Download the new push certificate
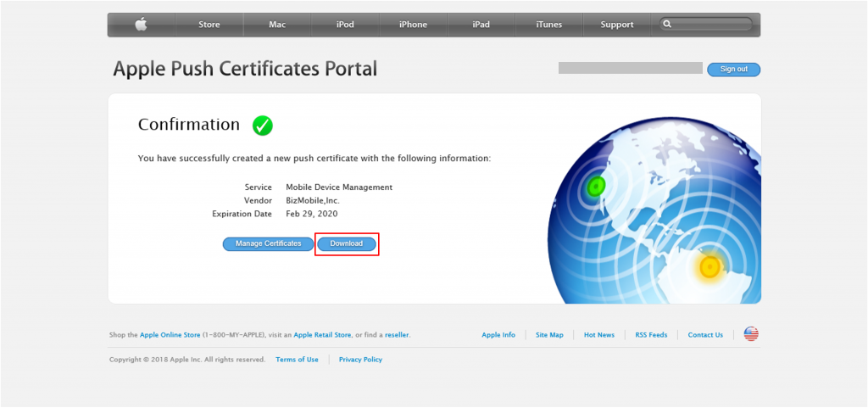The height and width of the screenshot is (408, 868). [x=347, y=243]
